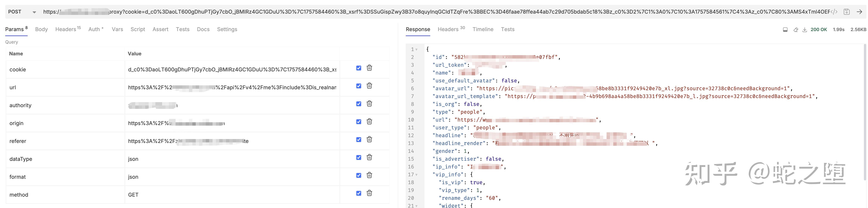The image size is (868, 208).
Task: Delete the cookie parameter row
Action: pyautogui.click(x=369, y=68)
